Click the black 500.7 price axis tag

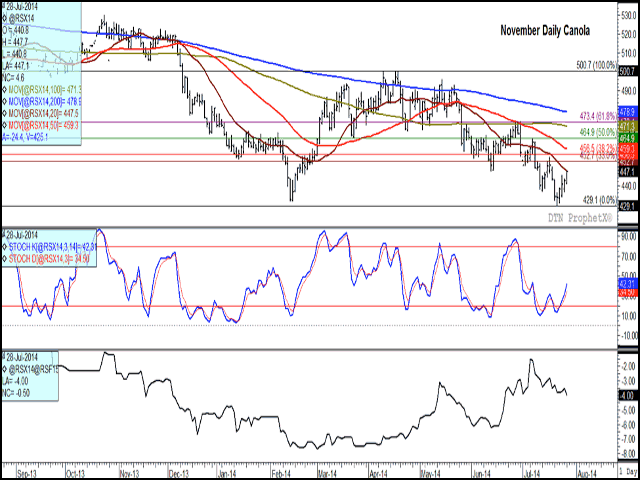point(629,71)
